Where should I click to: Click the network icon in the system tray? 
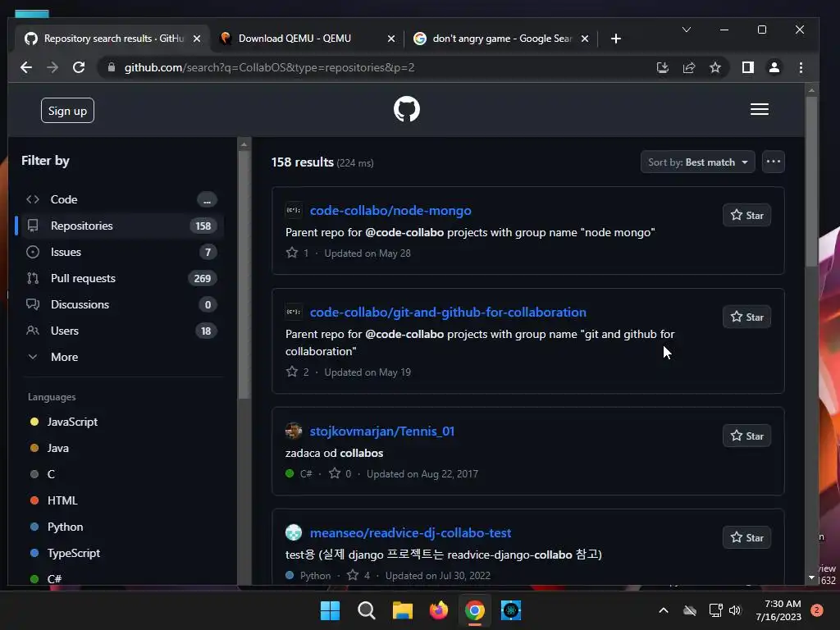pos(715,610)
